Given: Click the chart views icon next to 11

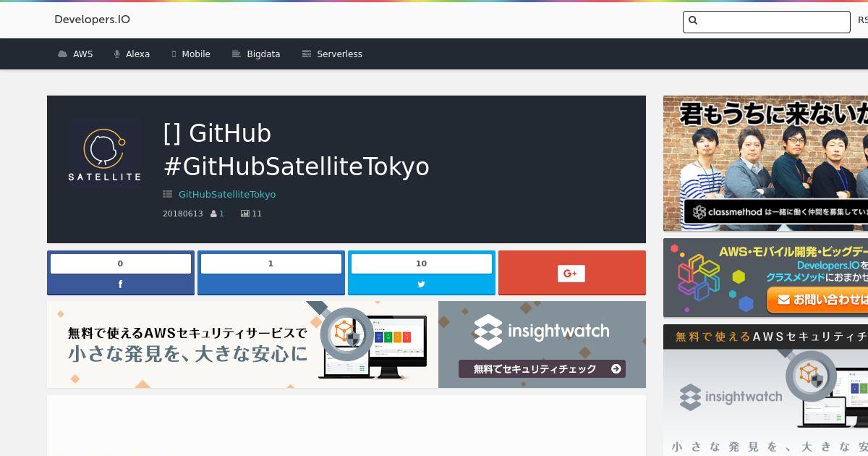Looking at the screenshot, I should pos(244,214).
